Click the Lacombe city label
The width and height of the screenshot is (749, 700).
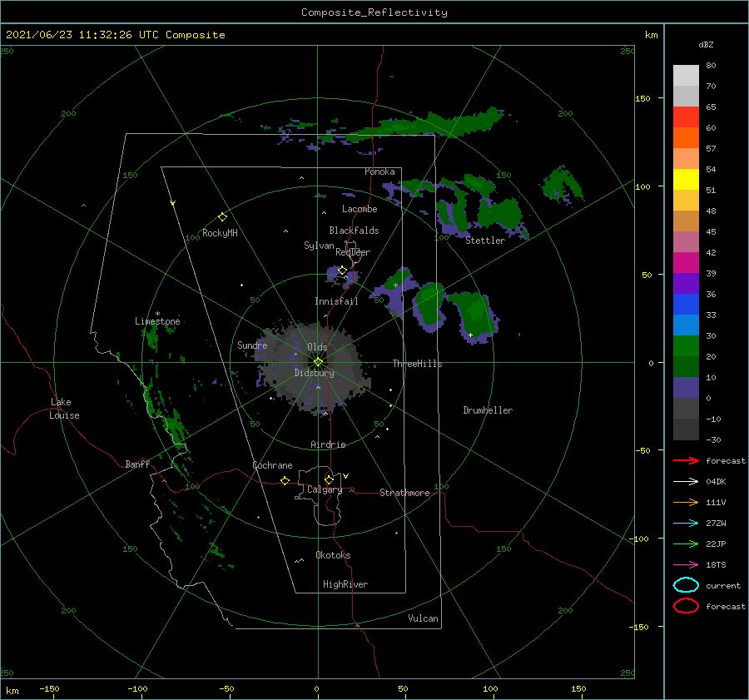(x=360, y=209)
